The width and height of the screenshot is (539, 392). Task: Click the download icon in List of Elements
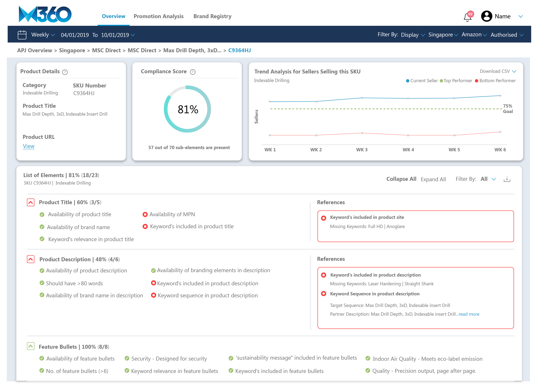(507, 179)
